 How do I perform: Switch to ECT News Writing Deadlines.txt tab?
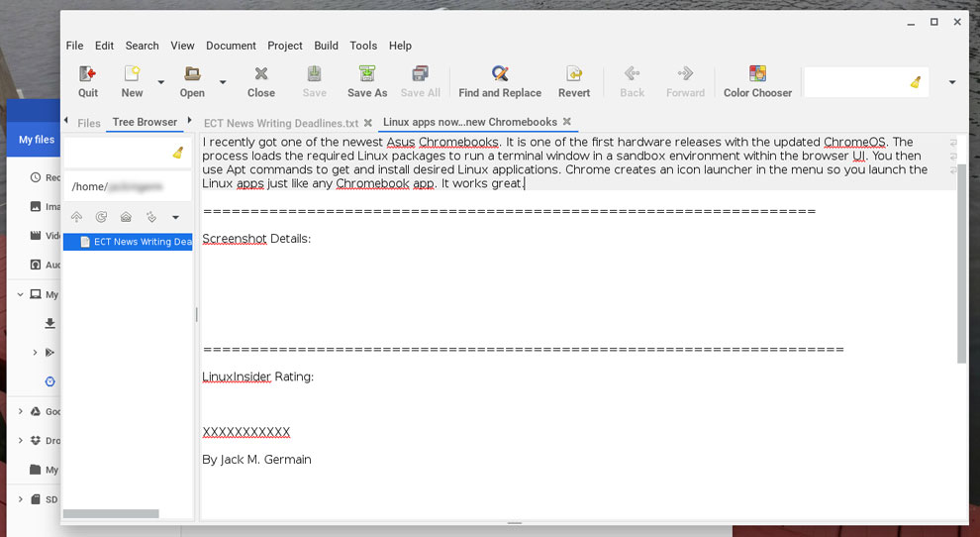pyautogui.click(x=281, y=123)
